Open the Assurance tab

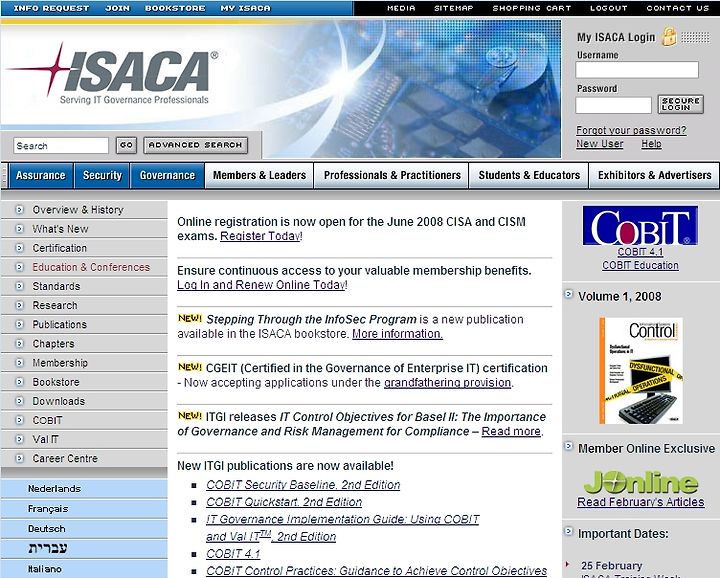[x=40, y=175]
